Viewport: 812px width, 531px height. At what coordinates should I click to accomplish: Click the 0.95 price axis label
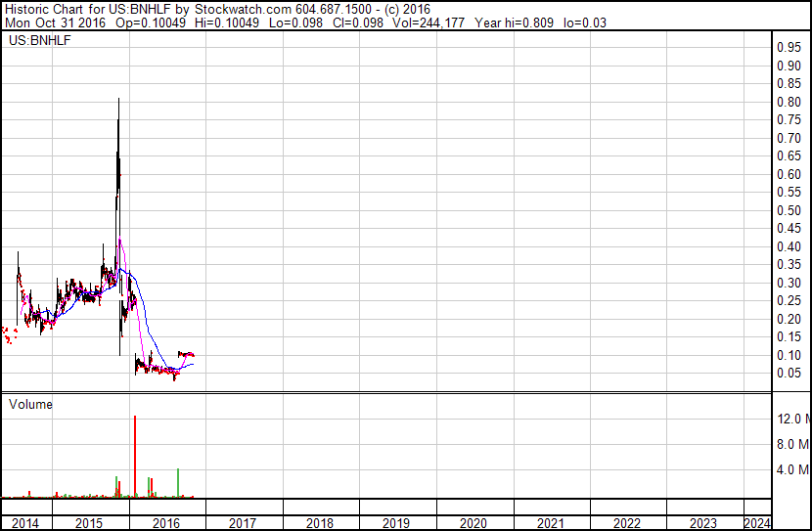point(788,47)
